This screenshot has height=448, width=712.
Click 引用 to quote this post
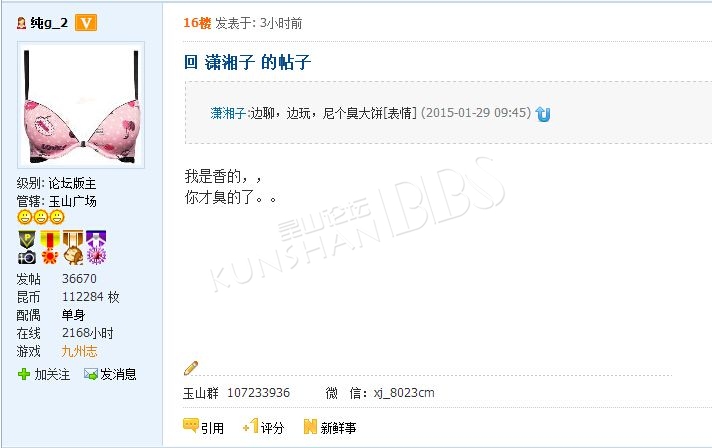pyautogui.click(x=203, y=427)
